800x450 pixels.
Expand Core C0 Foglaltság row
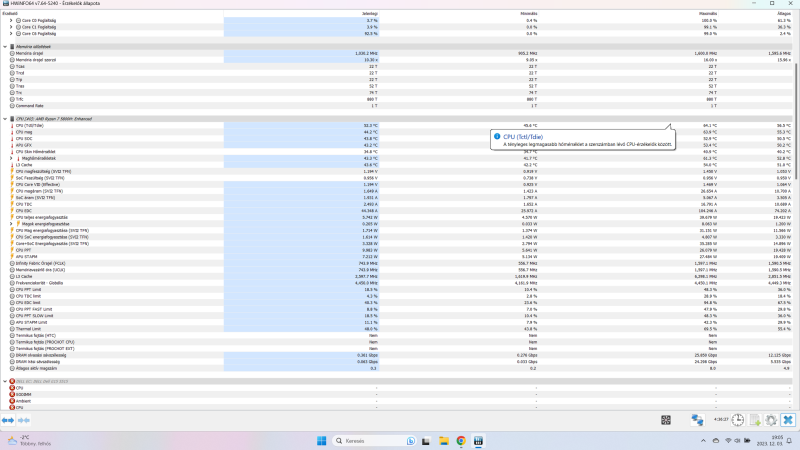pyautogui.click(x=11, y=20)
